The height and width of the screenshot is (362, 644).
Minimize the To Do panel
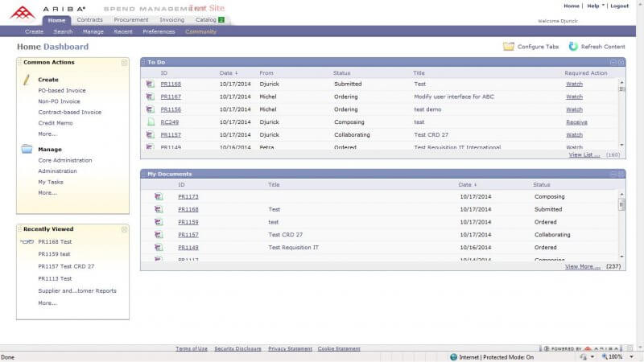(x=613, y=63)
